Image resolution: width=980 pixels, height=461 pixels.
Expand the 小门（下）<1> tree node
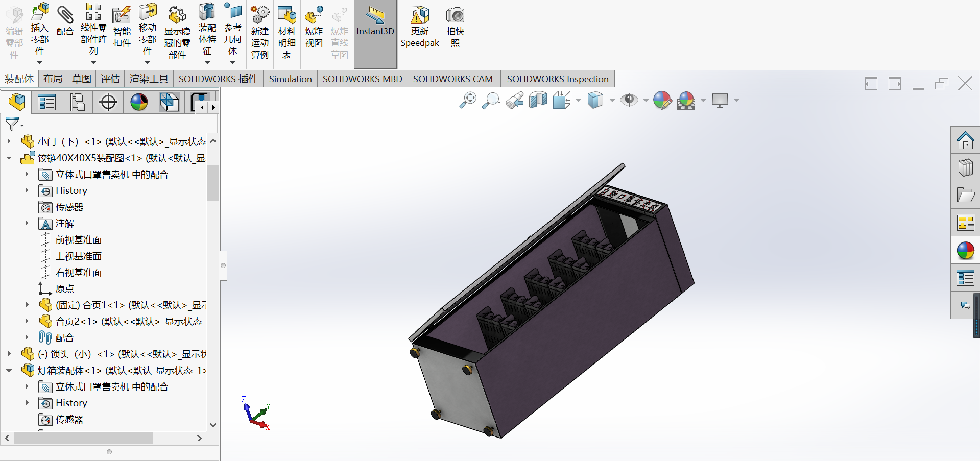tap(9, 141)
